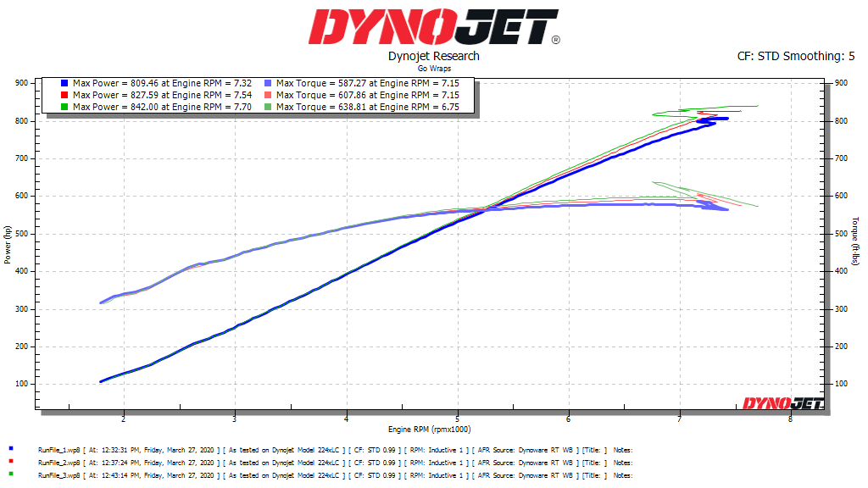Screen dimensions: 868x488
Task: Click the "Engine RPM (rpmx1000)" axis label
Action: tap(430, 430)
